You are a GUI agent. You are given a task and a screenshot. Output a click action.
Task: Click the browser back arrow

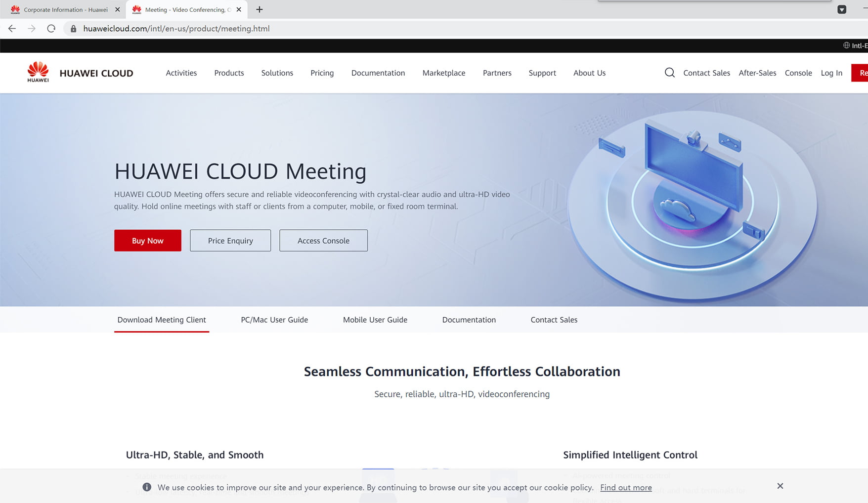12,29
